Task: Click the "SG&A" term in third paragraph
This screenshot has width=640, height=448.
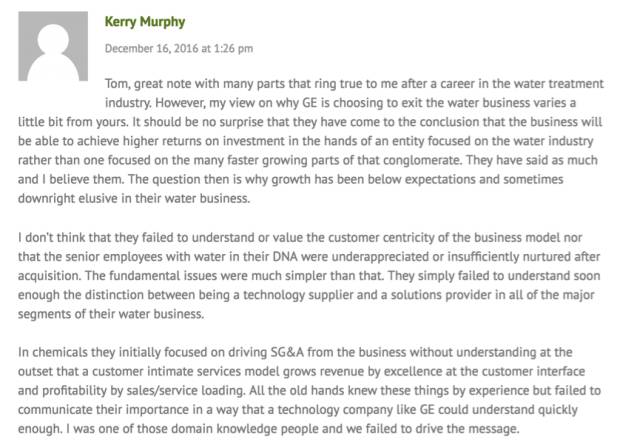Action: 287,353
